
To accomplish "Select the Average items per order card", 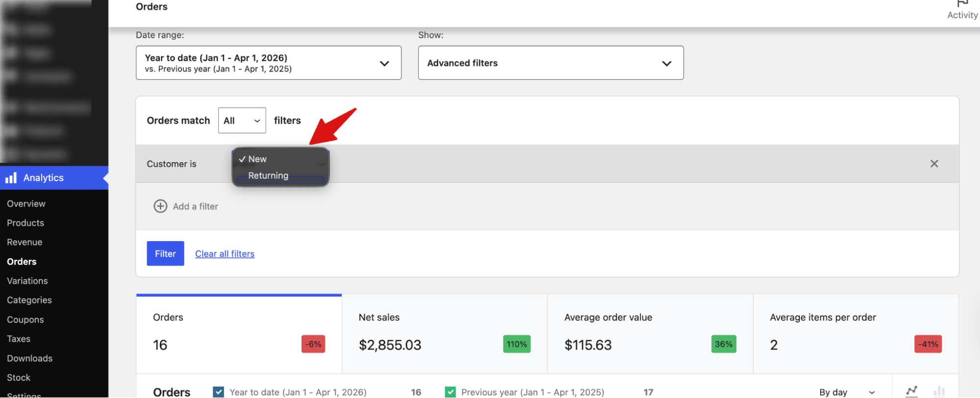I will pos(855,334).
